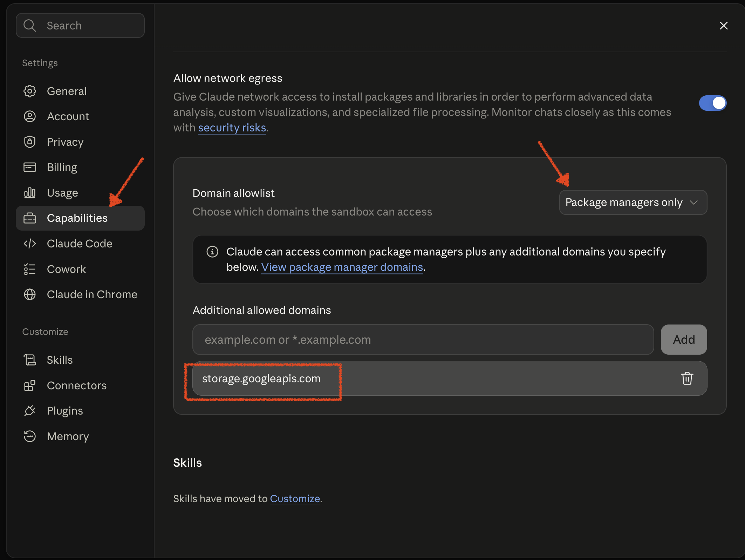This screenshot has height=560, width=745.
Task: Click the storage.googleapis.com domain entry
Action: (450, 378)
